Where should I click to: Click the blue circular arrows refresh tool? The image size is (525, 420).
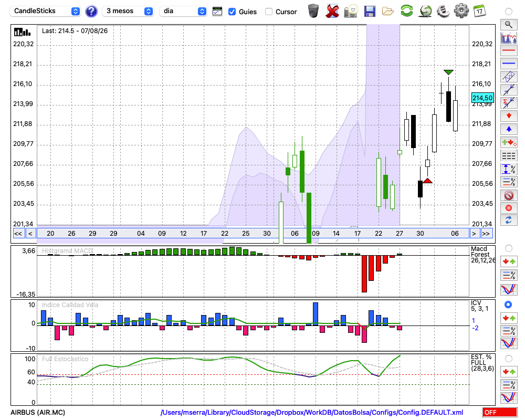(x=509, y=220)
